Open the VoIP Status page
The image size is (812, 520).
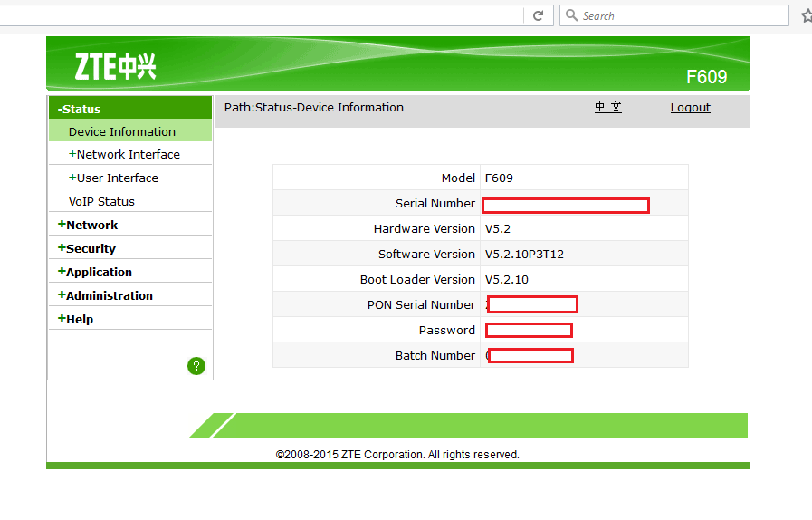(101, 202)
